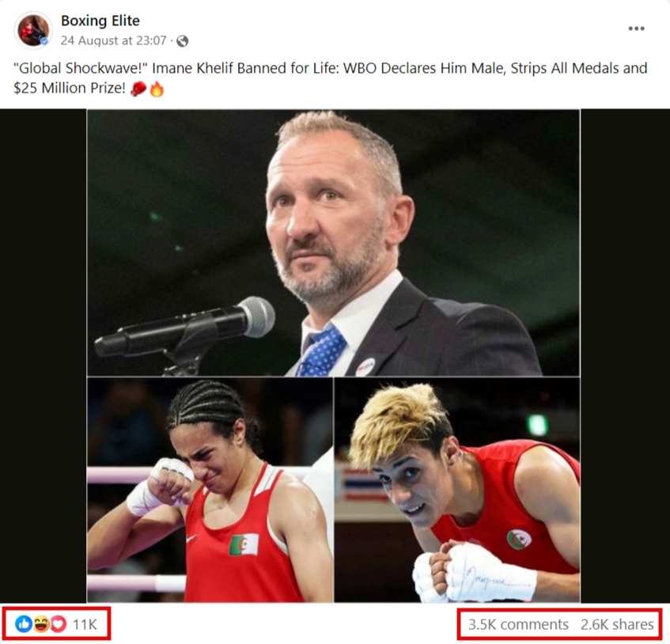Viewport: 670px width, 644px height.
Task: Click the red heart Love reaction icon
Action: 59,624
